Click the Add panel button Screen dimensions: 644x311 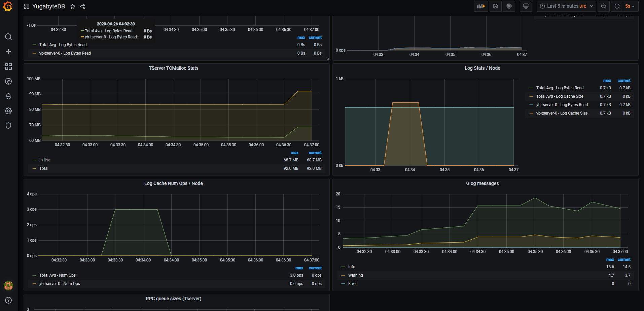481,6
